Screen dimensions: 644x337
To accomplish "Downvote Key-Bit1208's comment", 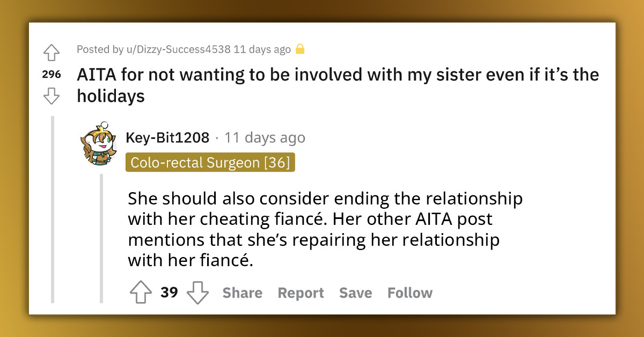I will [199, 292].
